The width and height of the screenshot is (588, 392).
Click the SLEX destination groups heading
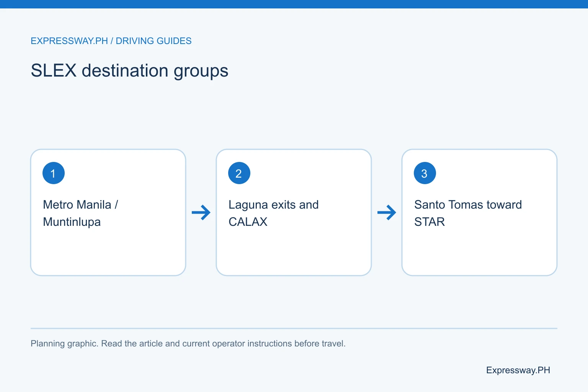(129, 71)
